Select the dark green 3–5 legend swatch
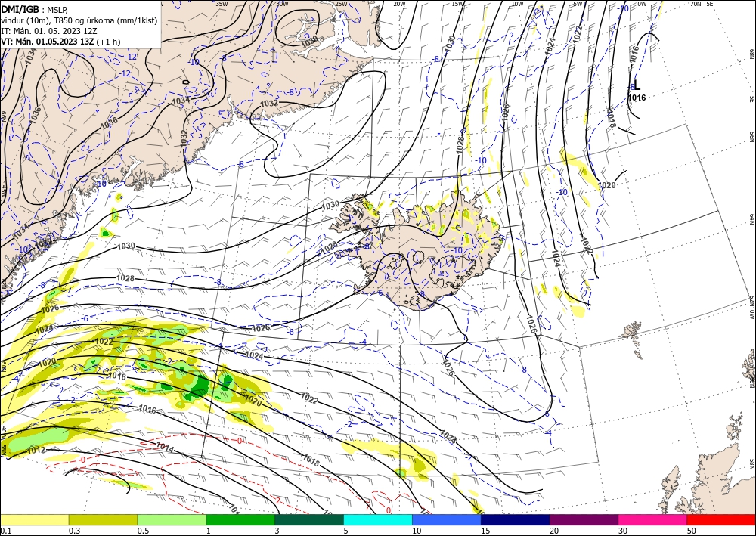The height and width of the screenshot is (536, 756). click(309, 520)
